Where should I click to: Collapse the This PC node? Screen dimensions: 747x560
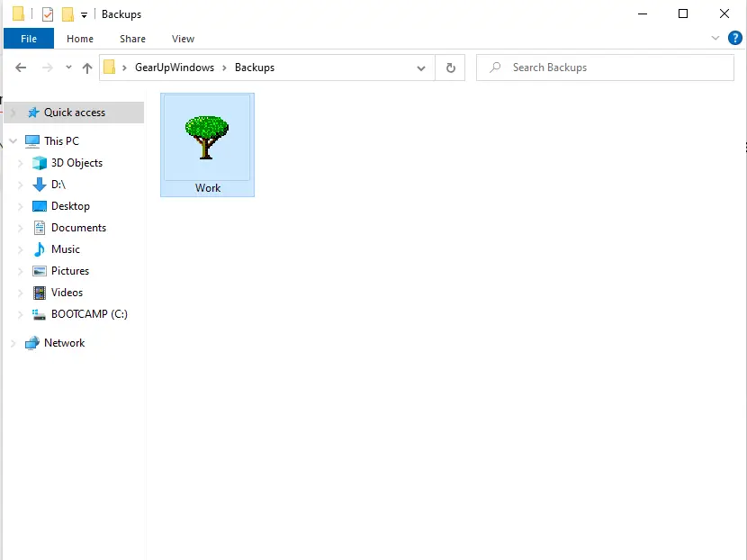click(13, 141)
